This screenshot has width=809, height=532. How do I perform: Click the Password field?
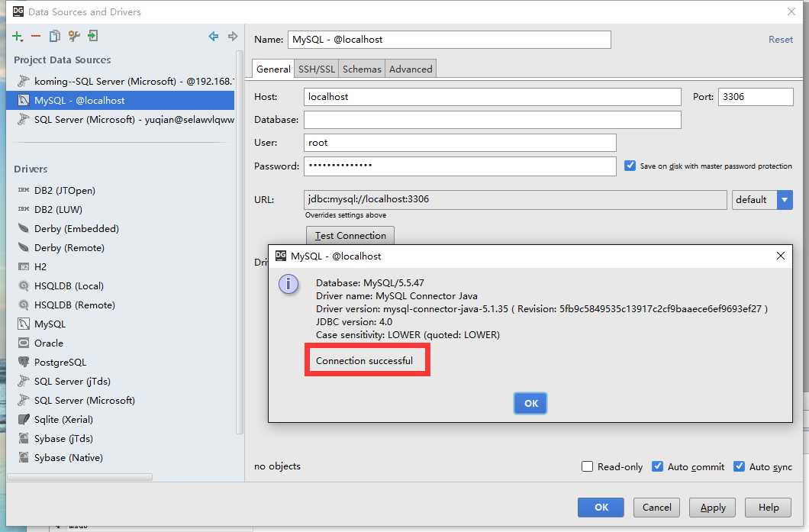459,166
